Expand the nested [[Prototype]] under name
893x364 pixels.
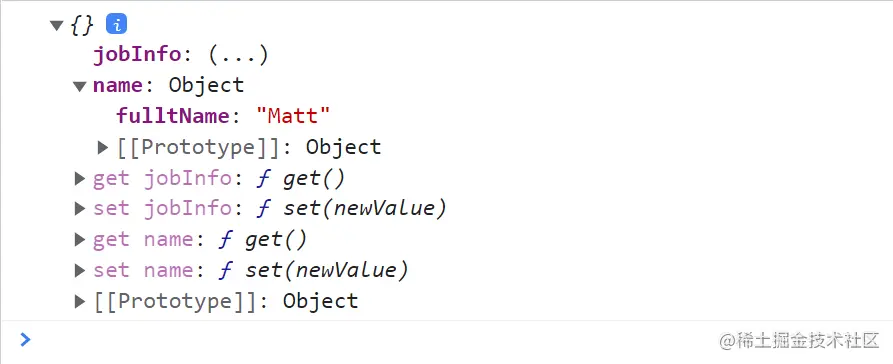coord(103,148)
